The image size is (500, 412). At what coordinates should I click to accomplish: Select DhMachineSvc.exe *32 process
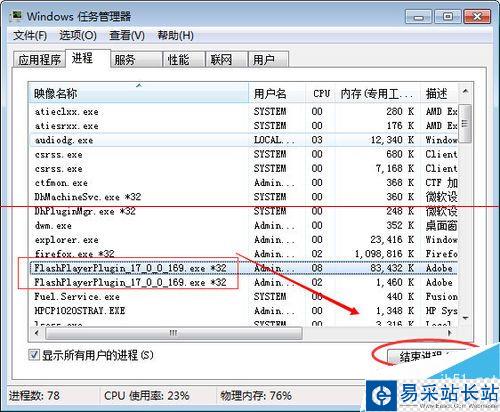(x=243, y=197)
